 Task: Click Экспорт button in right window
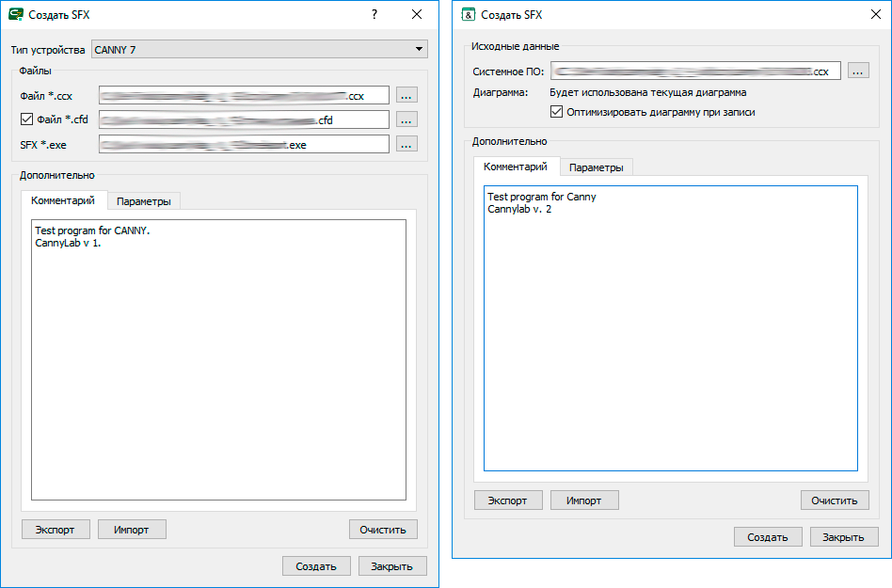508,501
